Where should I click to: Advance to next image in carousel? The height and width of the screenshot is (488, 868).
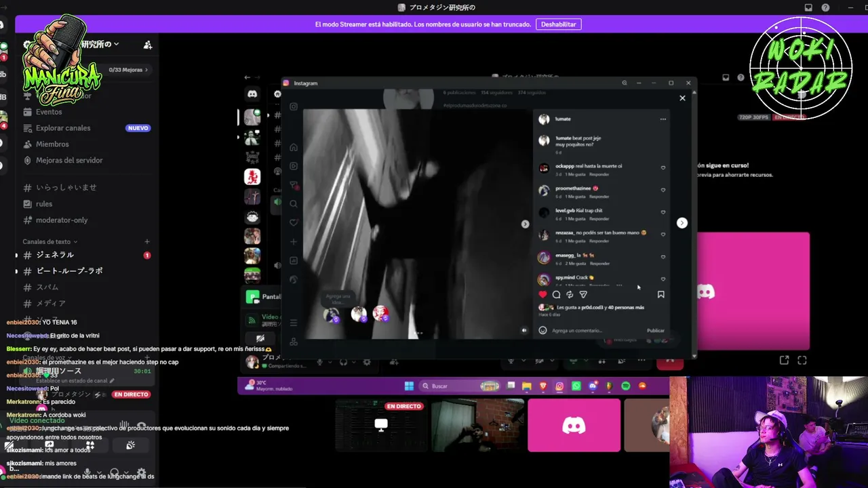pyautogui.click(x=525, y=224)
